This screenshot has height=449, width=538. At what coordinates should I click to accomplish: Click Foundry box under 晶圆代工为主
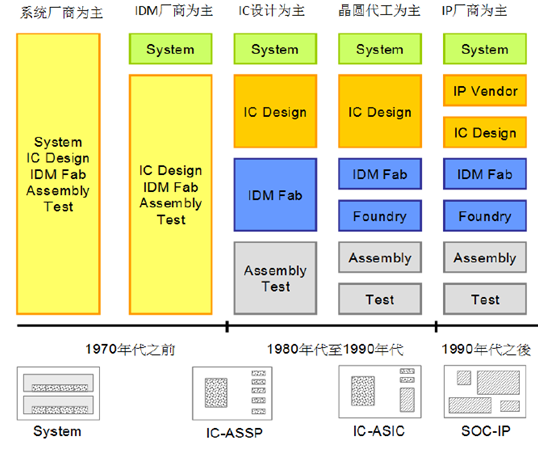click(380, 216)
